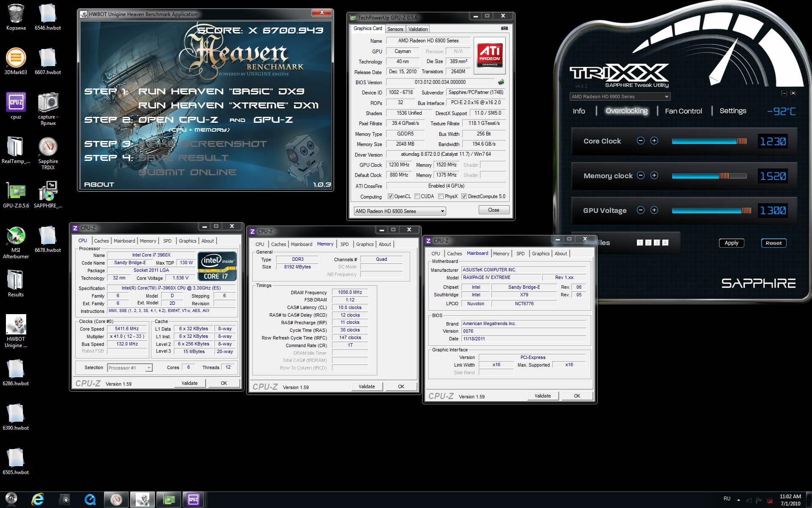Launch MSI Afterburner desktop shortcut
Viewport: 812px width, 508px height.
click(x=16, y=242)
